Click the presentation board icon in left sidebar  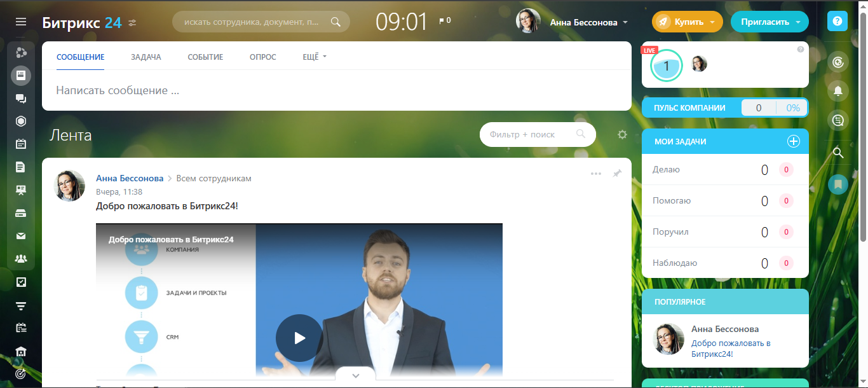21,190
